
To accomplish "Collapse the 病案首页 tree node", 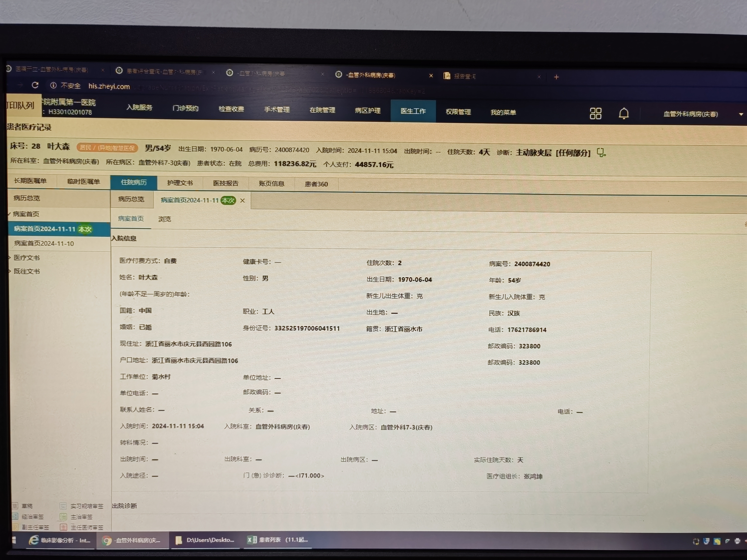I will 9,214.
